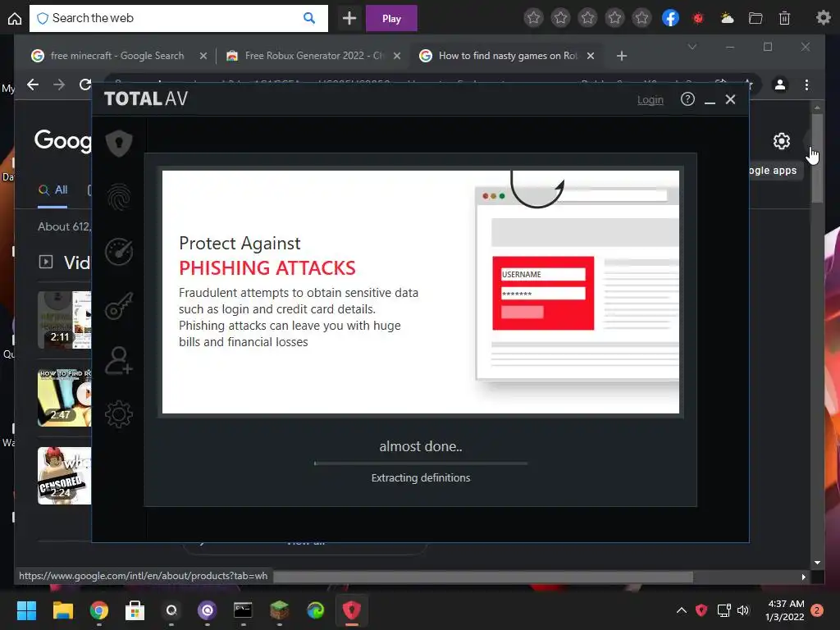840x630 pixels.
Task: Expand hidden system tray icons
Action: [682, 610]
